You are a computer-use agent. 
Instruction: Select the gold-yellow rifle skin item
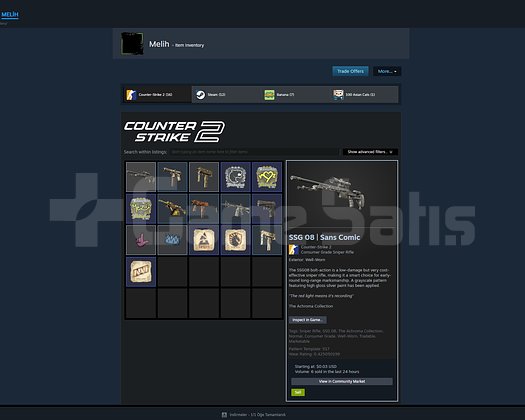coord(172,208)
